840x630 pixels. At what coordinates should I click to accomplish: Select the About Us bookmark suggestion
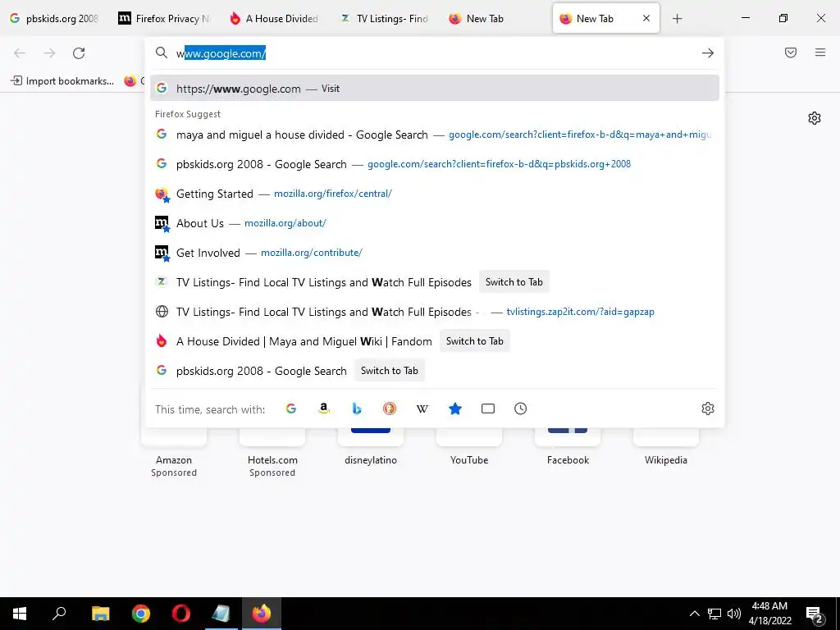[435, 223]
